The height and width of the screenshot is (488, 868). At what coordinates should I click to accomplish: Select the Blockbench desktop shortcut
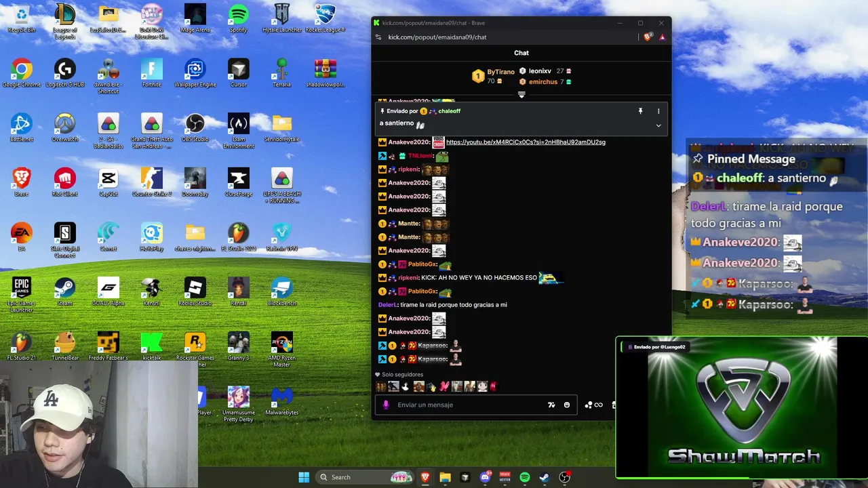(x=281, y=292)
